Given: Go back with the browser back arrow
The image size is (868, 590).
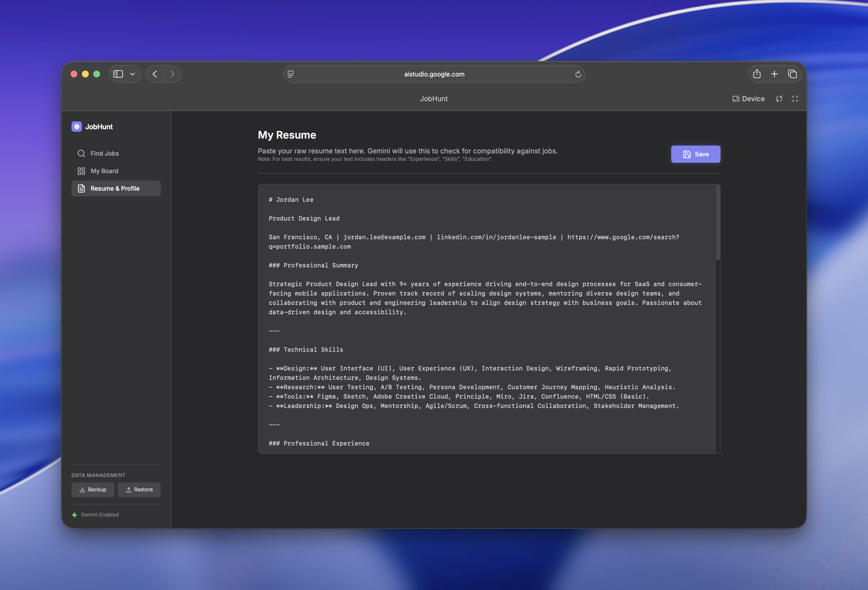Looking at the screenshot, I should click(x=155, y=74).
